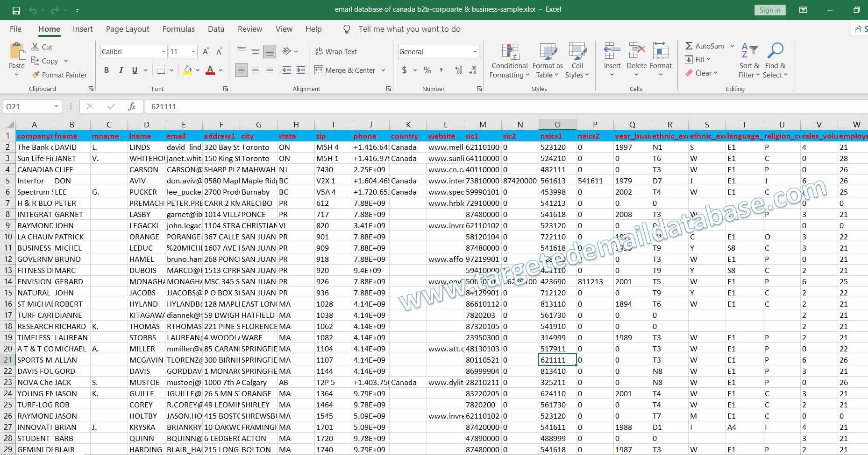Open the Merge & Center dropdown arrow
This screenshot has width=868, height=455.
[x=383, y=70]
